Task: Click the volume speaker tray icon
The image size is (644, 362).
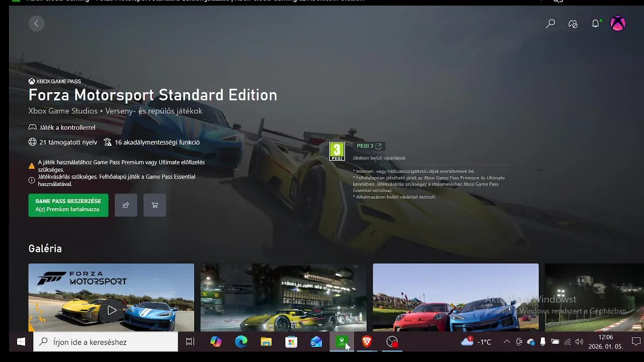Action: [579, 342]
